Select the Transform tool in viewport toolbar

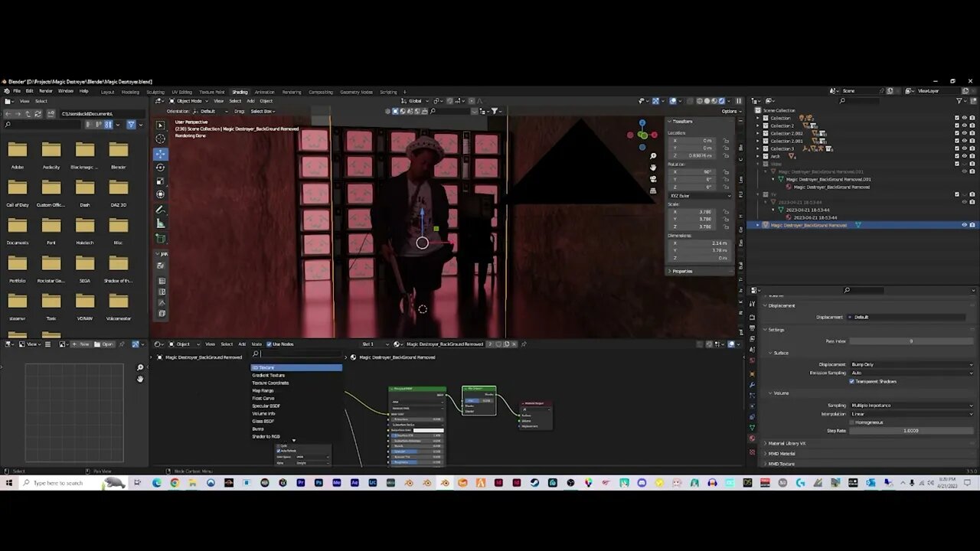point(160,194)
